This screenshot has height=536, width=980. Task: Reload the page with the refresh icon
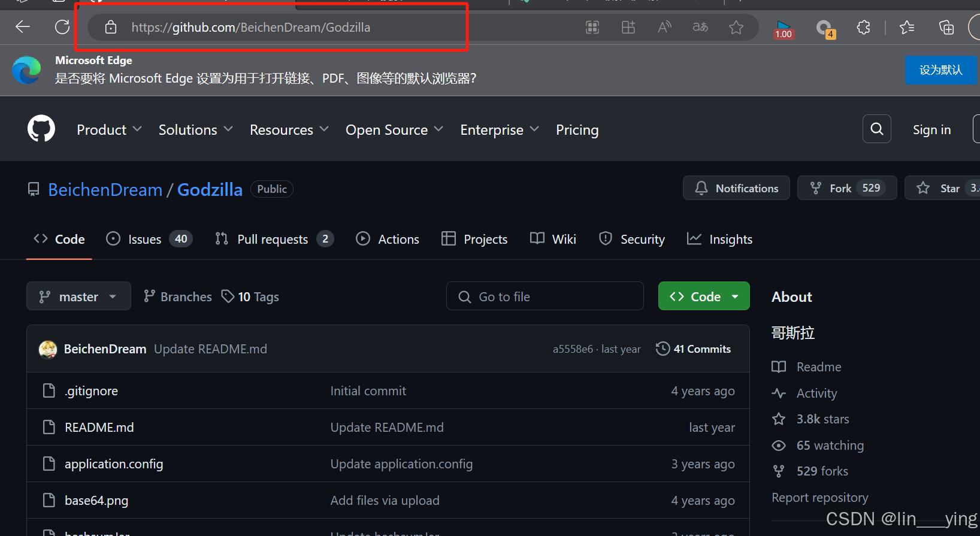pyautogui.click(x=62, y=27)
